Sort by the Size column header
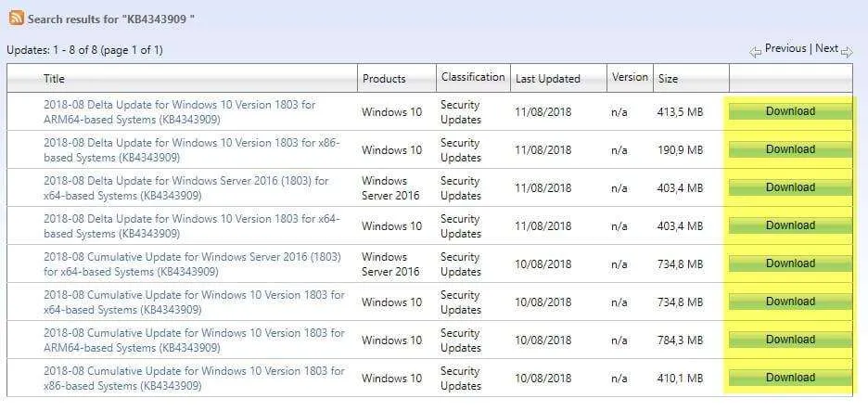868x411 pixels. [668, 79]
